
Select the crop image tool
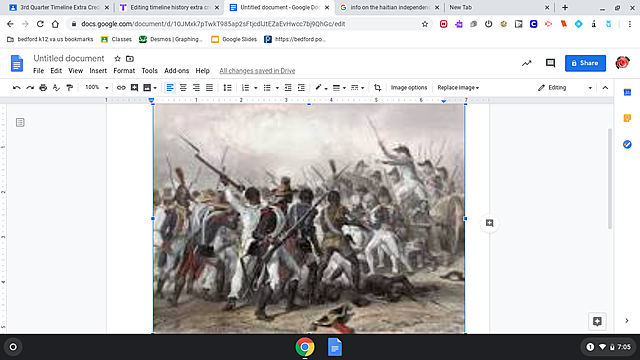pyautogui.click(x=378, y=88)
